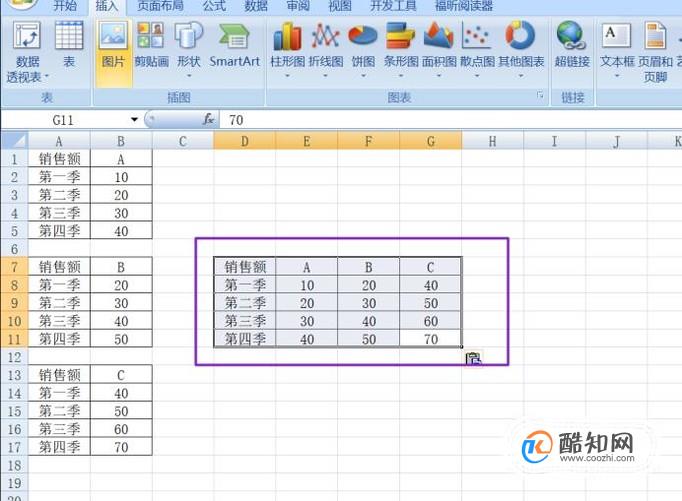
Task: Select cell A1 containing 销售额
Action: tap(59, 159)
